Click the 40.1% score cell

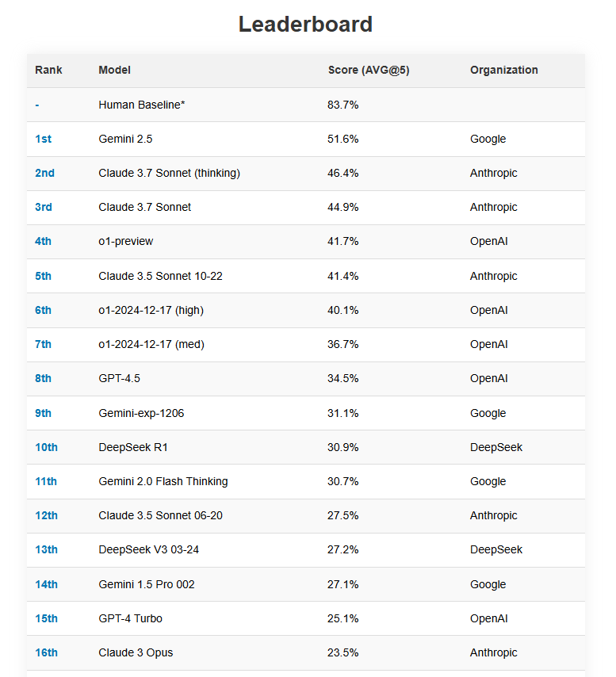pos(342,311)
